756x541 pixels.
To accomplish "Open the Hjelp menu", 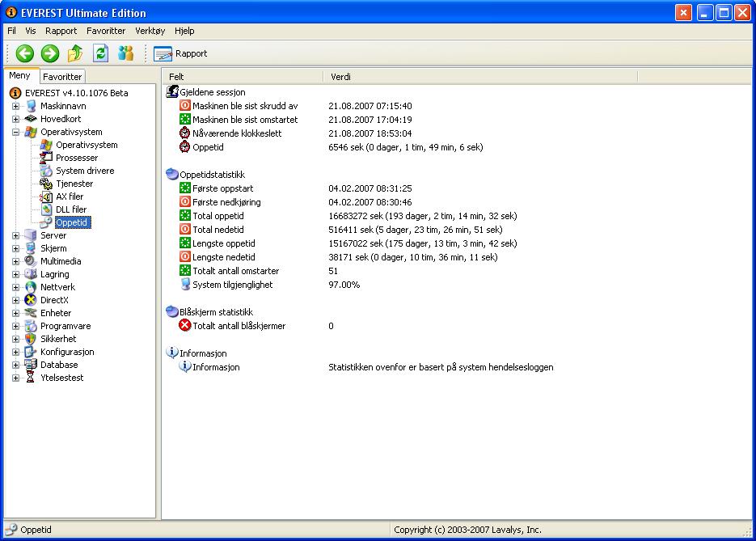I will tap(184, 31).
